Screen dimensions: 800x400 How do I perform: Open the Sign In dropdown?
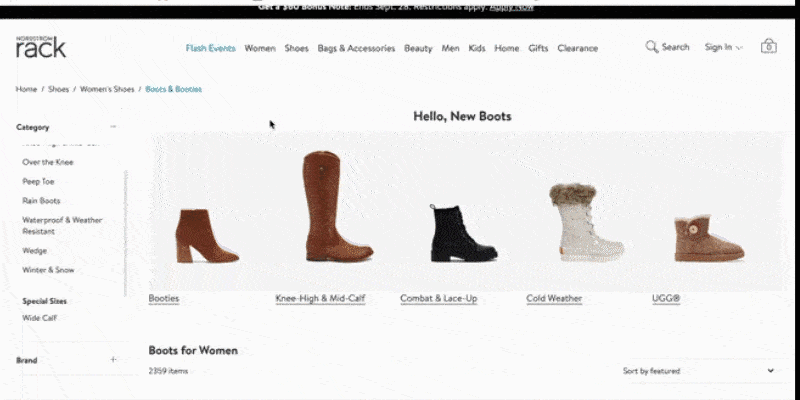tap(723, 47)
